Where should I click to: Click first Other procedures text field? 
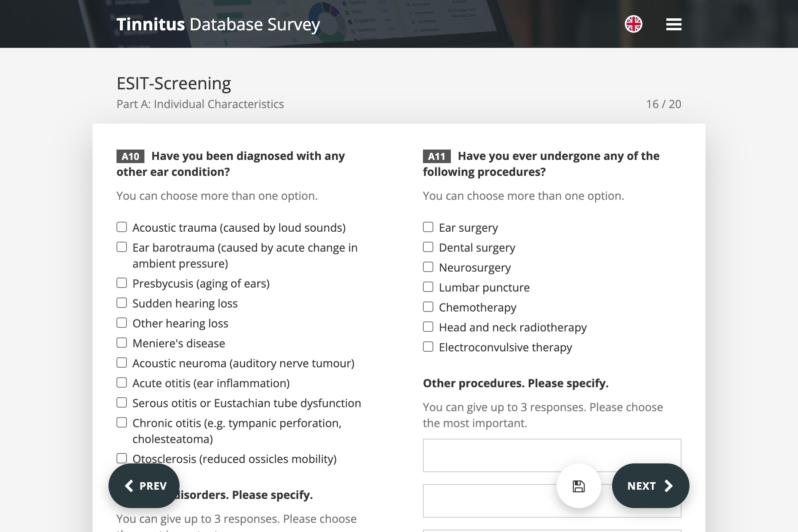(x=552, y=455)
